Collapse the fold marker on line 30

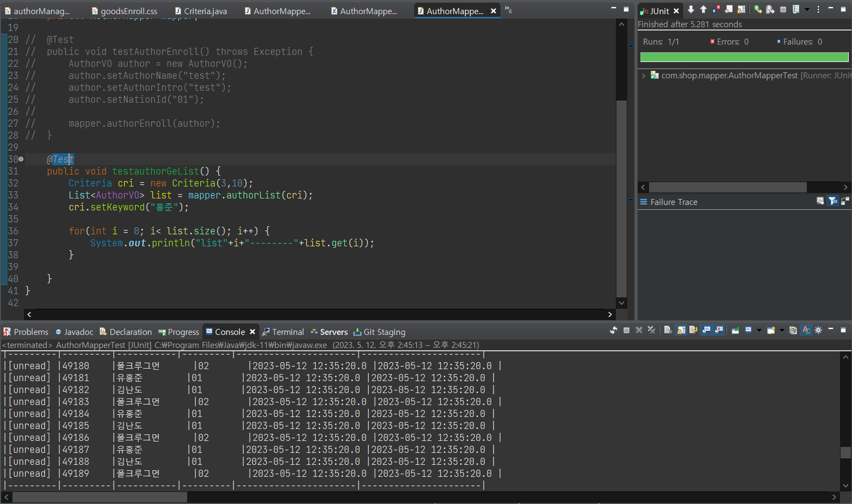click(x=21, y=159)
